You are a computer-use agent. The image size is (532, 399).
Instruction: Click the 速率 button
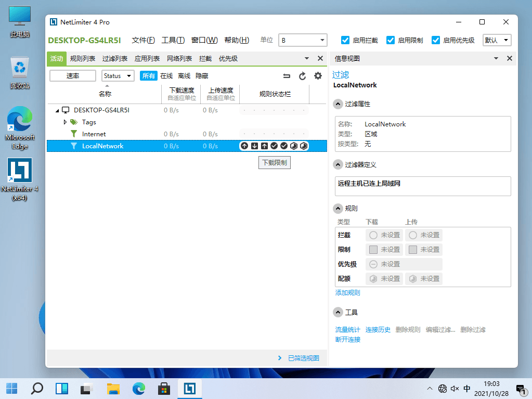(73, 75)
